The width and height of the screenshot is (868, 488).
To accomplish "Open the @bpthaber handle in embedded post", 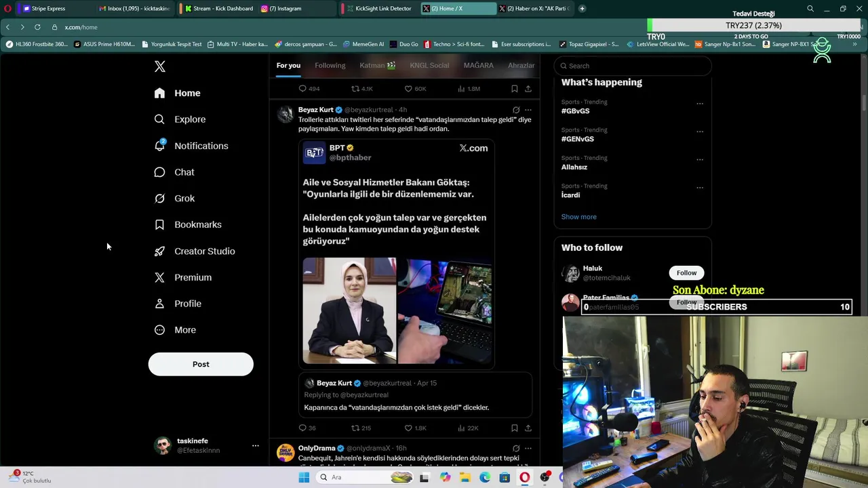I will (350, 157).
